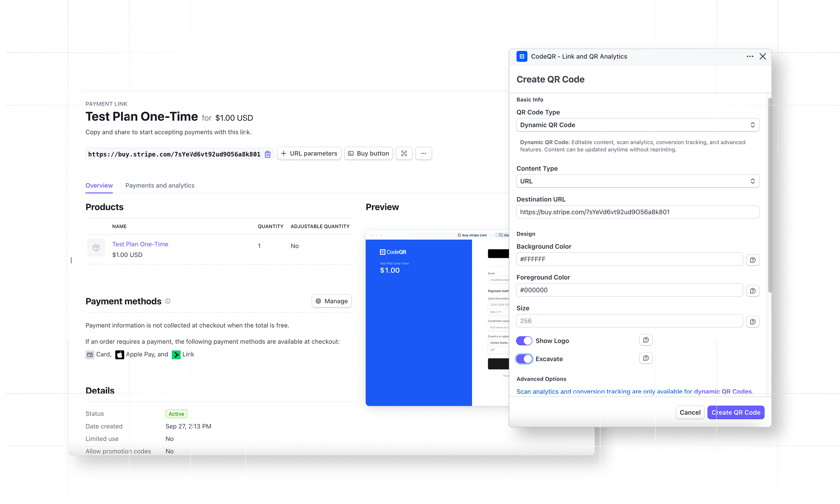The height and width of the screenshot is (504, 840).
Task: Click the Create QR Code button
Action: 736,412
